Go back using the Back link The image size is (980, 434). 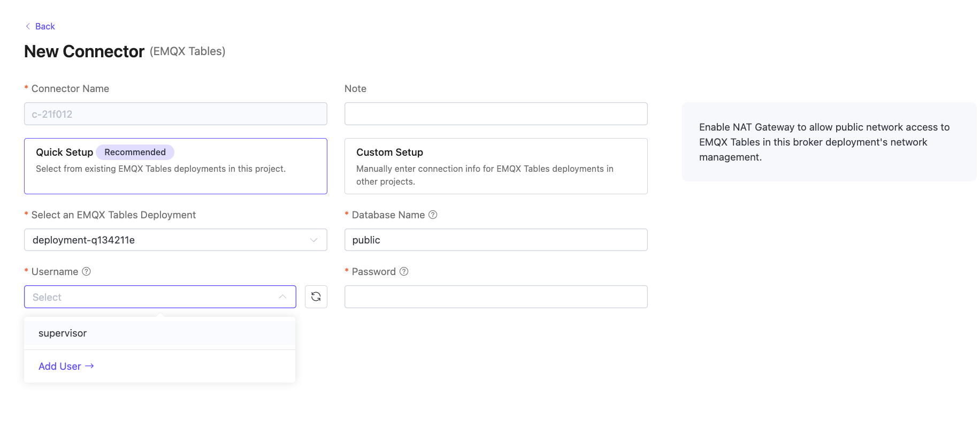(40, 26)
